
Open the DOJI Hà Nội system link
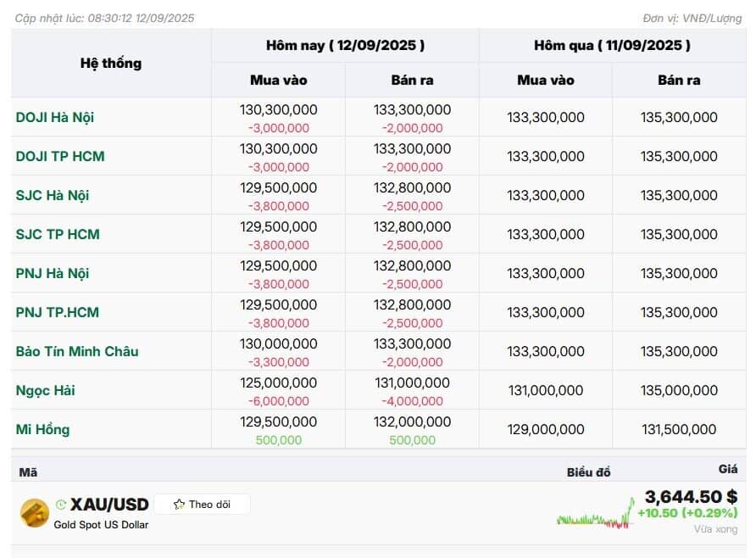[55, 117]
